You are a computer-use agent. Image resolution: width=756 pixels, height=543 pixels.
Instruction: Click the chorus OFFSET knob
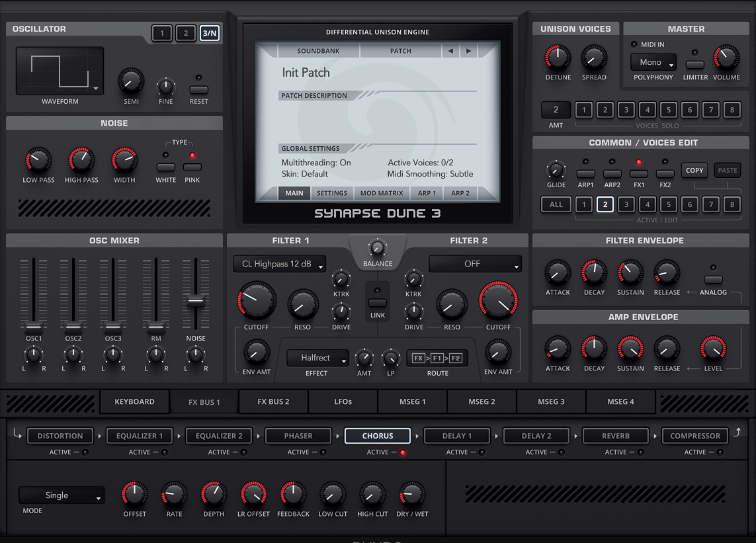click(x=134, y=494)
